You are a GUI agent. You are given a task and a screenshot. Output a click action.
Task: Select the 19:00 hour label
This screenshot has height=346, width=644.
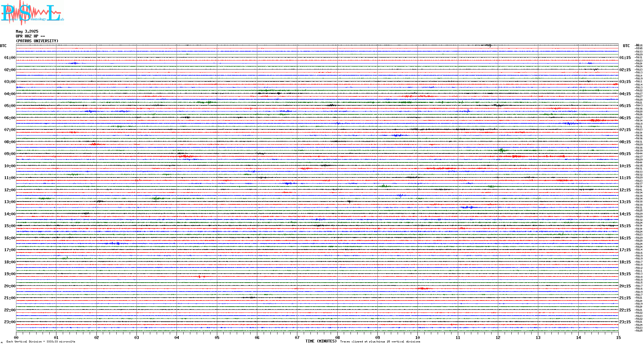[10, 274]
